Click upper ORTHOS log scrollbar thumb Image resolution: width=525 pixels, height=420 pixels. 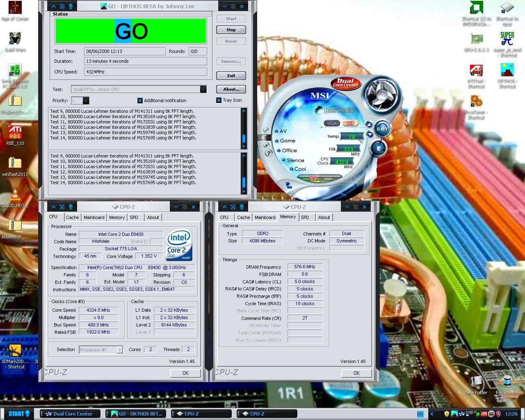click(244, 138)
